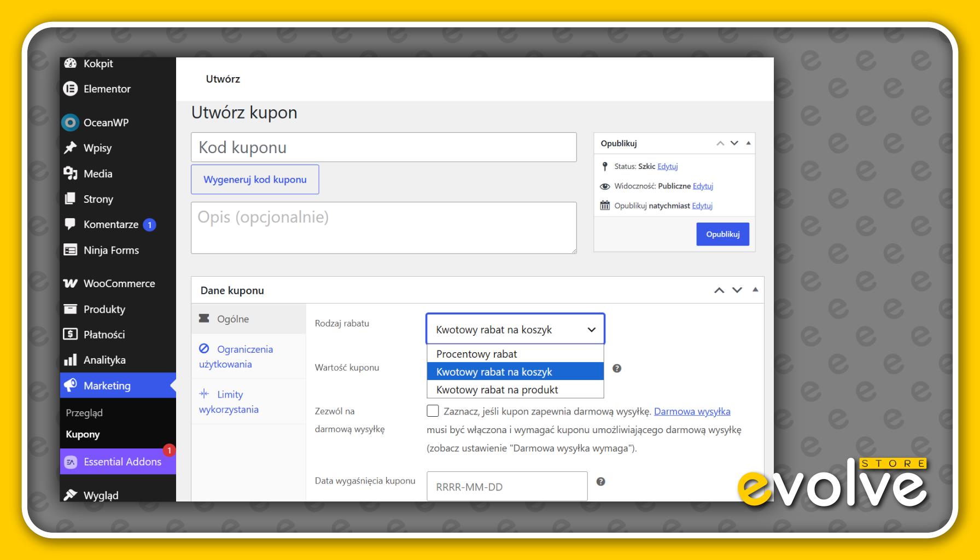
Task: Click the Ninja Forms menu label
Action: (111, 250)
